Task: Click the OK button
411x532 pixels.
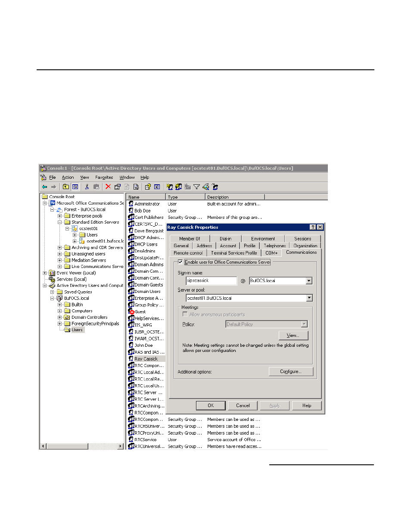Action: (x=211, y=406)
